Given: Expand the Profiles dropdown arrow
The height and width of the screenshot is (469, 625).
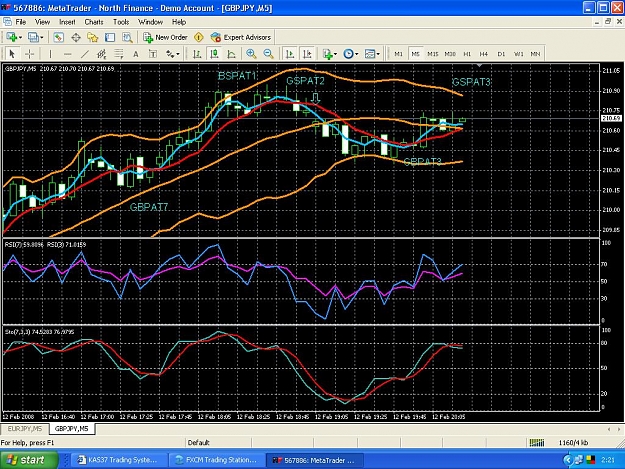Looking at the screenshot, I should tap(41, 37).
